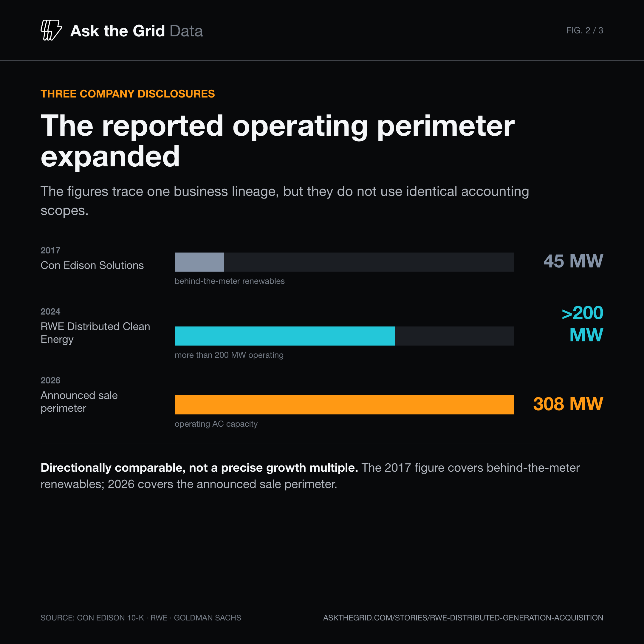Click the more than 200 MW operating caption
The image size is (644, 644).
coord(229,355)
